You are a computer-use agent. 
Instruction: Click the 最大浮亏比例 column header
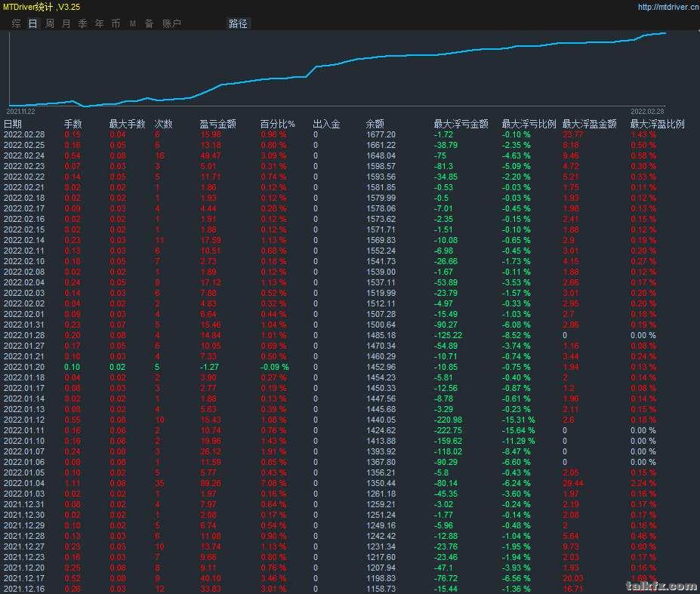[529, 124]
